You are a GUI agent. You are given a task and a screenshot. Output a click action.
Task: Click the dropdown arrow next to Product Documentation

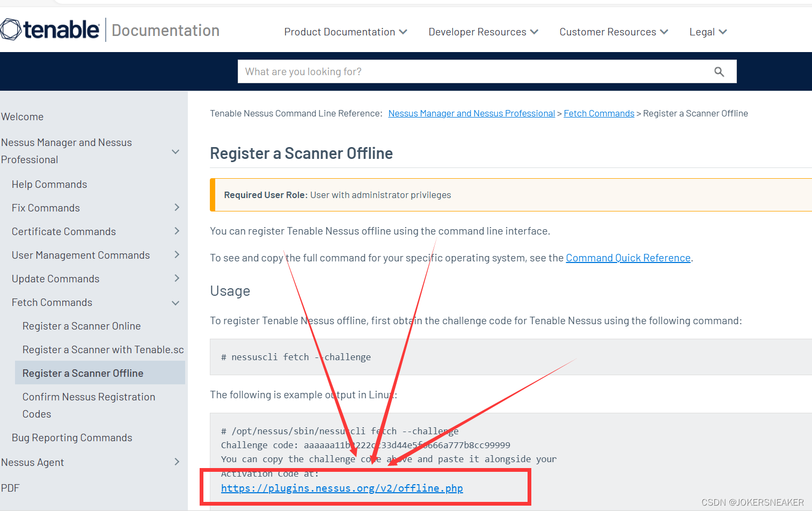point(403,32)
